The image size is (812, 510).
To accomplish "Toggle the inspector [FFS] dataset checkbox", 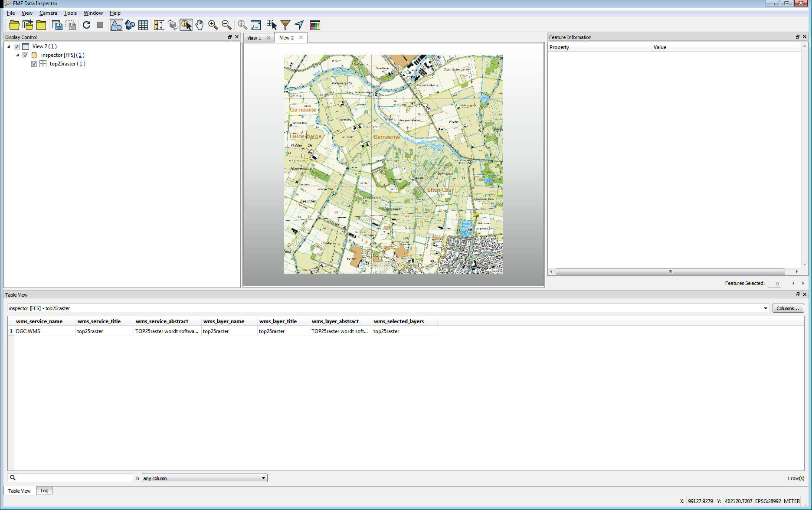I will point(26,55).
